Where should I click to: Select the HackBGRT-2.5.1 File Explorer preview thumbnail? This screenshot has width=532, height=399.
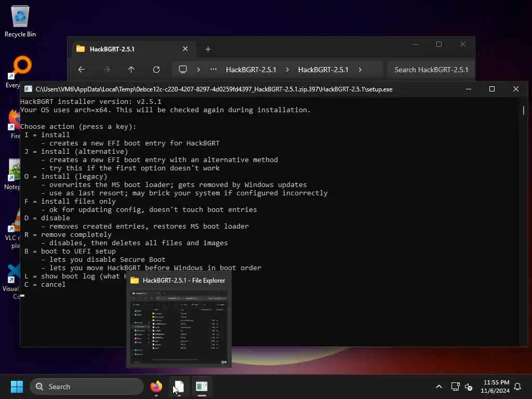179,327
